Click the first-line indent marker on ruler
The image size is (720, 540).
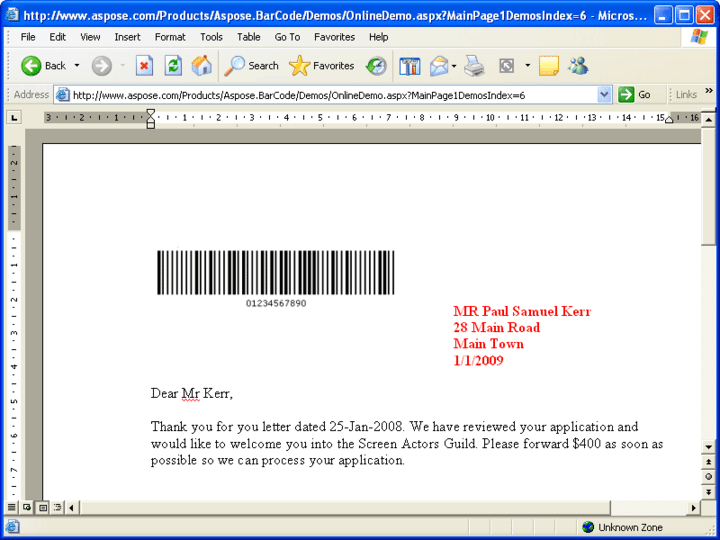pos(151,113)
